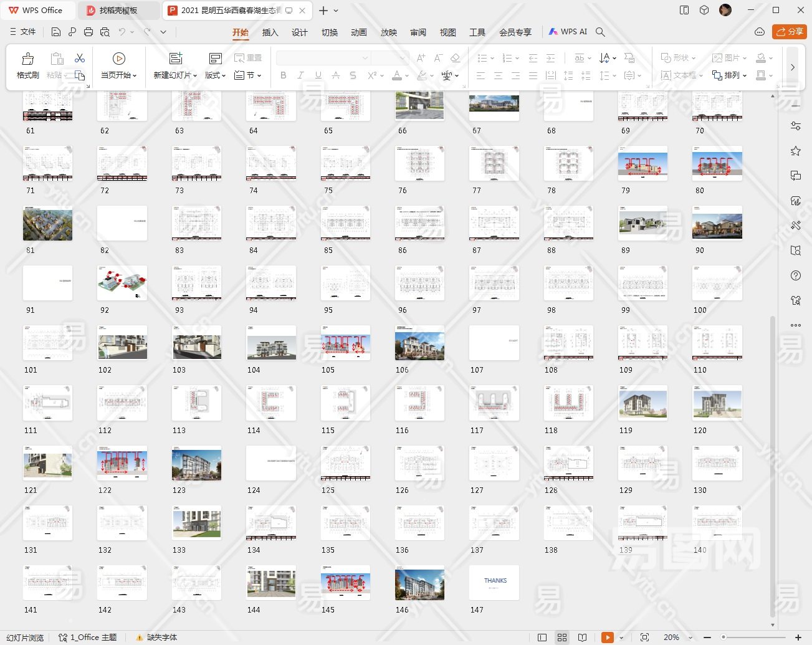Toggle slide sorter view in status bar
This screenshot has height=645, width=812.
[x=562, y=638]
